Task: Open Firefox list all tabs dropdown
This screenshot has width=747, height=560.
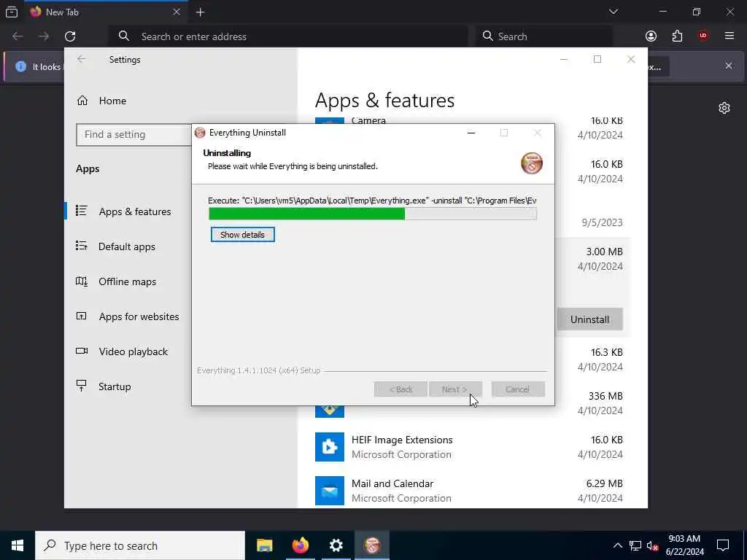Action: (614, 12)
